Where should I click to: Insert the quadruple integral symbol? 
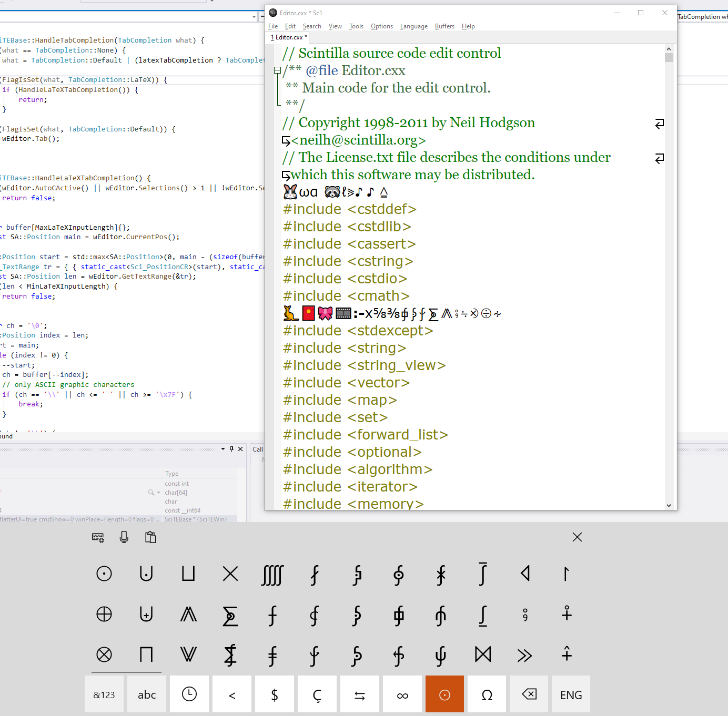(x=272, y=575)
